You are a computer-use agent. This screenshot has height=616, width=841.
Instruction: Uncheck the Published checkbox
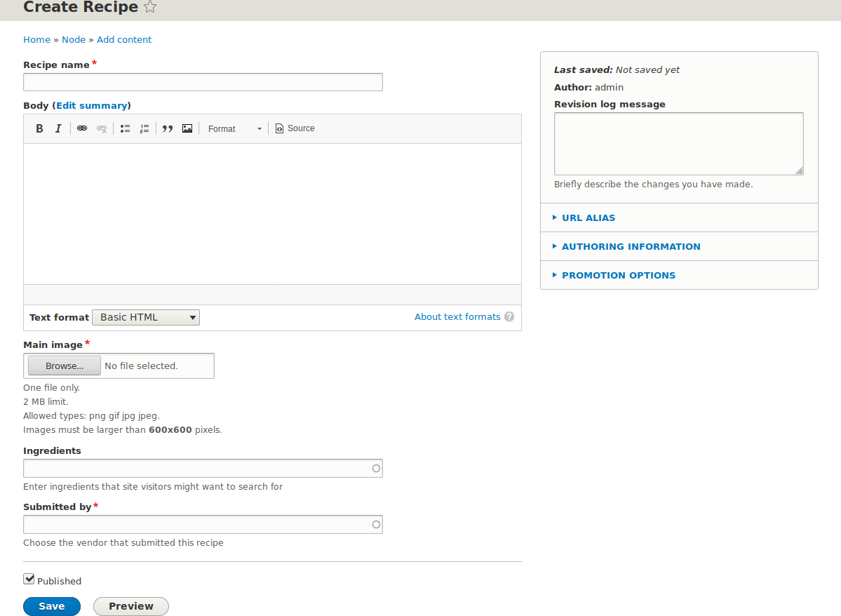(x=29, y=577)
